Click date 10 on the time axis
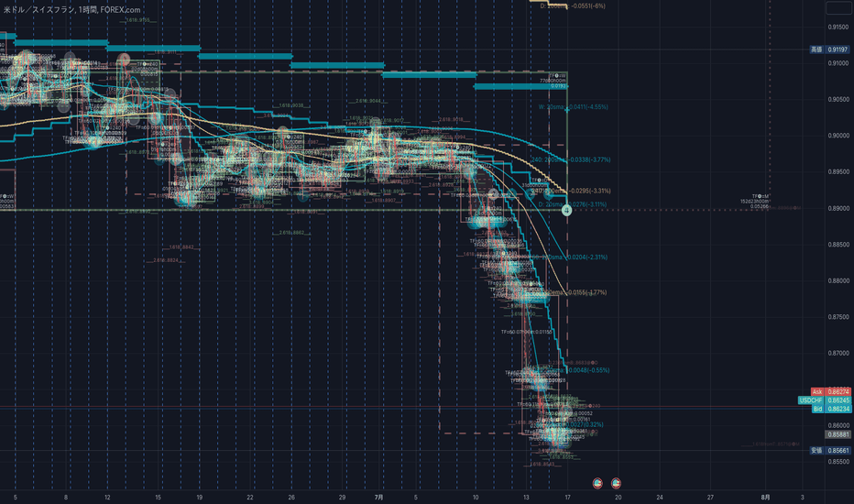 click(476, 498)
